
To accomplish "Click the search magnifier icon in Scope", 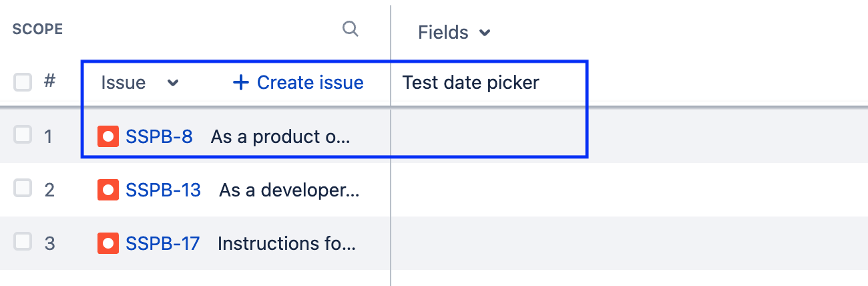I will pyautogui.click(x=350, y=29).
